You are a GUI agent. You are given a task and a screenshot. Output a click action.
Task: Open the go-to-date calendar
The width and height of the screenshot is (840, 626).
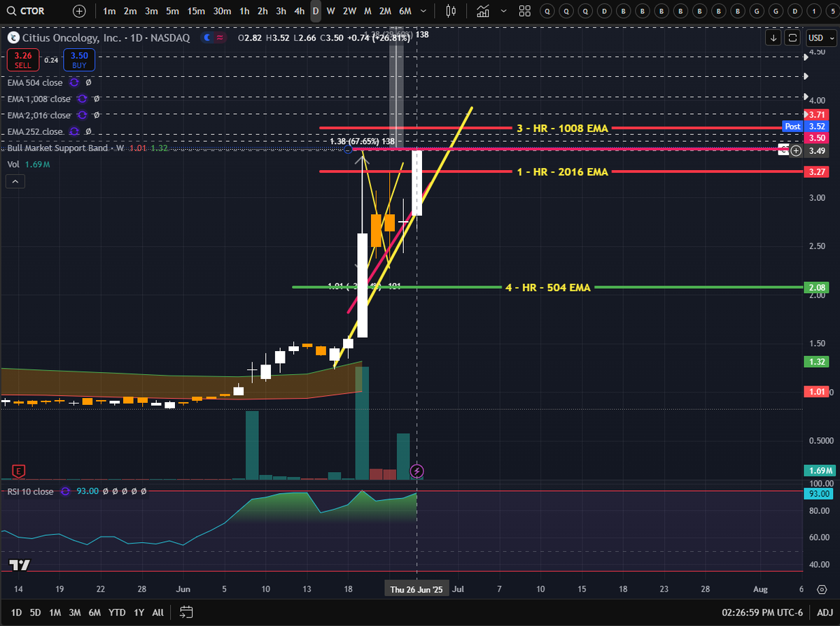[x=185, y=613]
